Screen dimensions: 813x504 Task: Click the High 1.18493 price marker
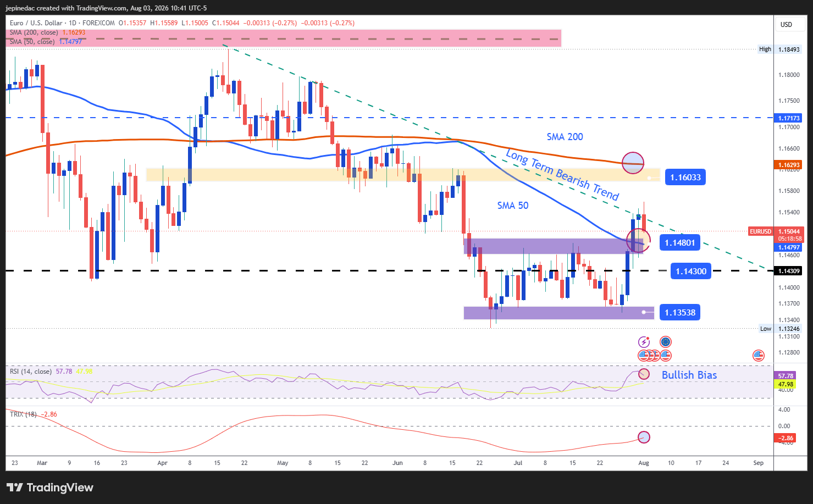click(x=779, y=49)
